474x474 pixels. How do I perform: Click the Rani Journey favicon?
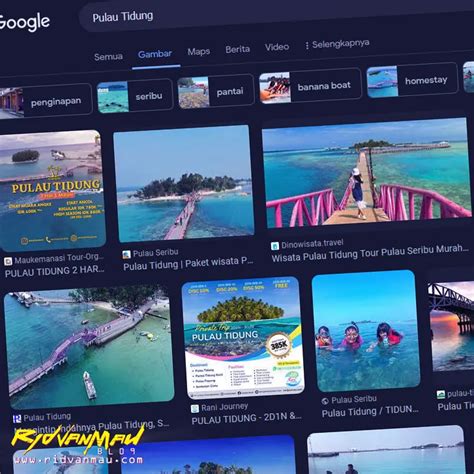tap(195, 408)
